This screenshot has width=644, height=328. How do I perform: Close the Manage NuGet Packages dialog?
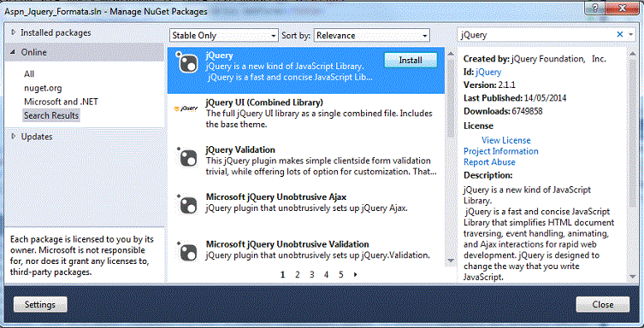[x=602, y=305]
